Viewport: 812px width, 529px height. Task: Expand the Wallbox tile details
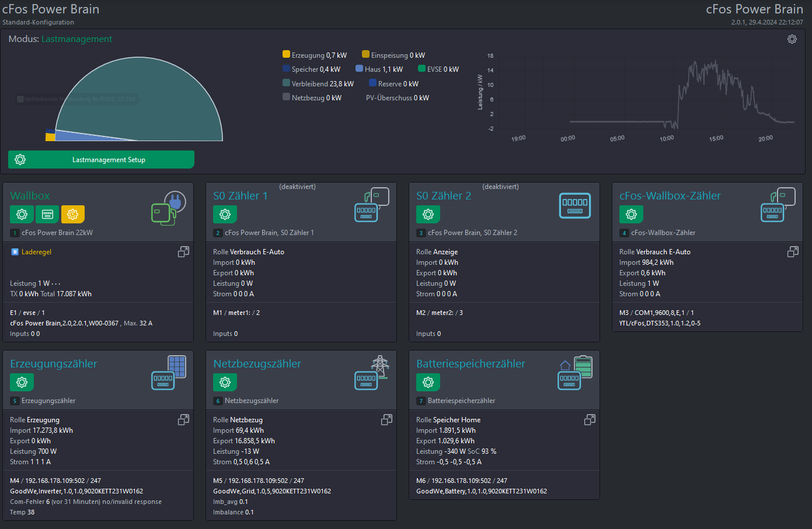point(183,252)
